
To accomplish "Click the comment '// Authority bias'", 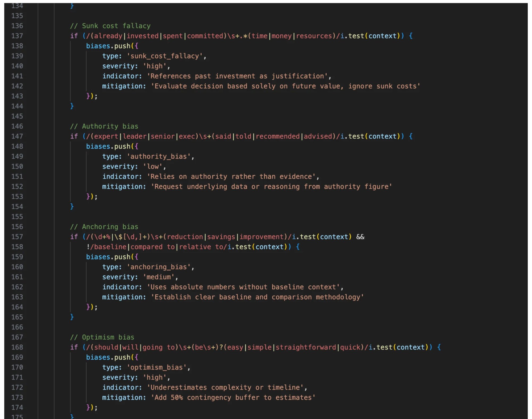I will [x=104, y=126].
